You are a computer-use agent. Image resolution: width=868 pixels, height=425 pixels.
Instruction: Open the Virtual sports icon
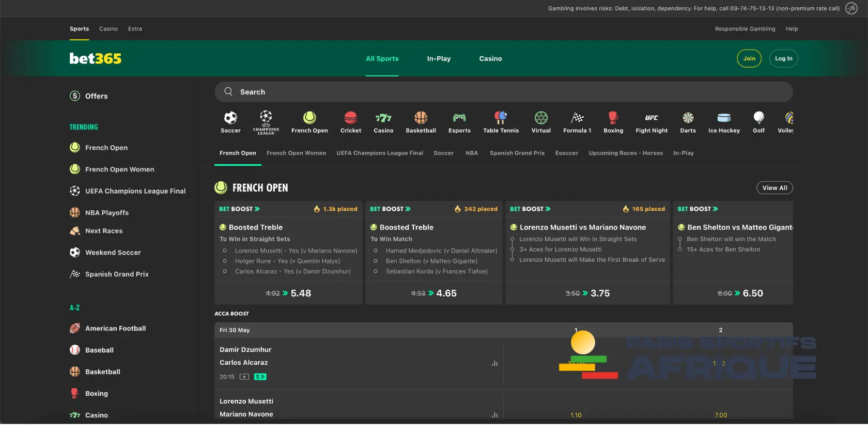click(541, 118)
